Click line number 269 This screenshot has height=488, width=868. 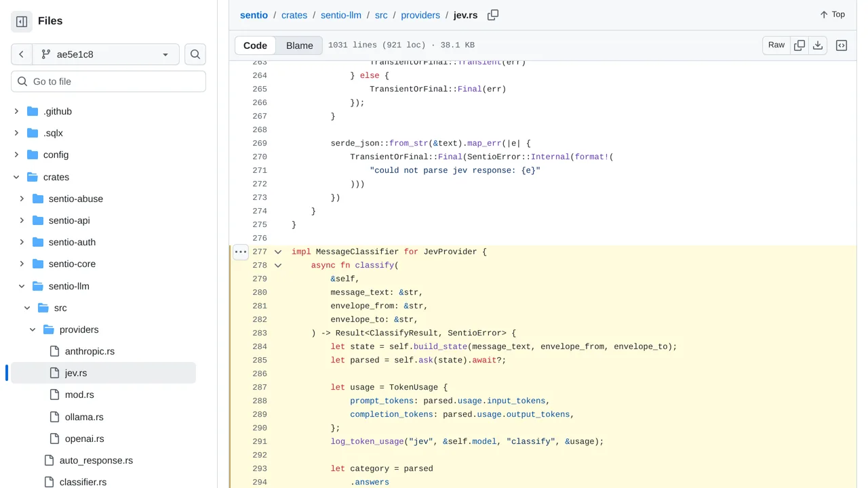[x=260, y=143]
